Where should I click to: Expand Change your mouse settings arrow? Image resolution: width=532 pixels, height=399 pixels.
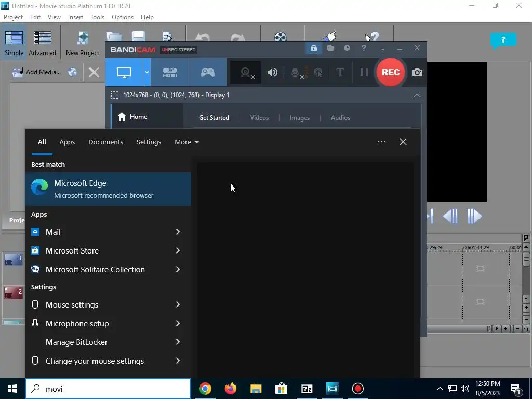coord(178,361)
